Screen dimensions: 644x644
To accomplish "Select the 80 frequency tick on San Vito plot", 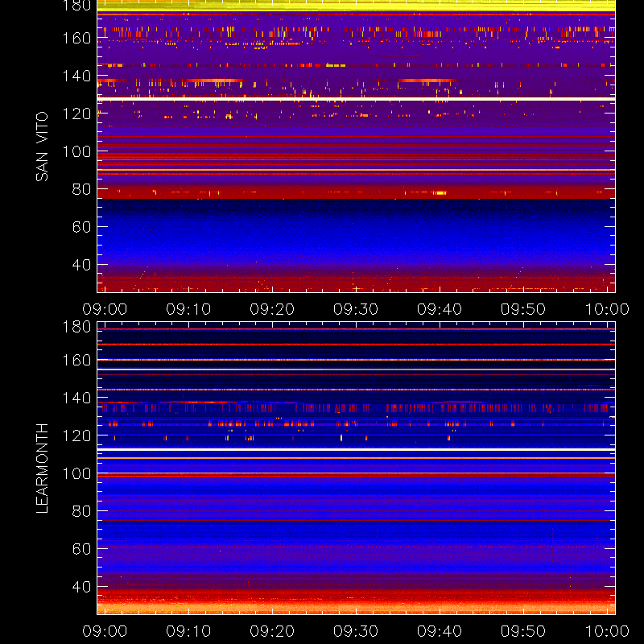I will (81, 189).
